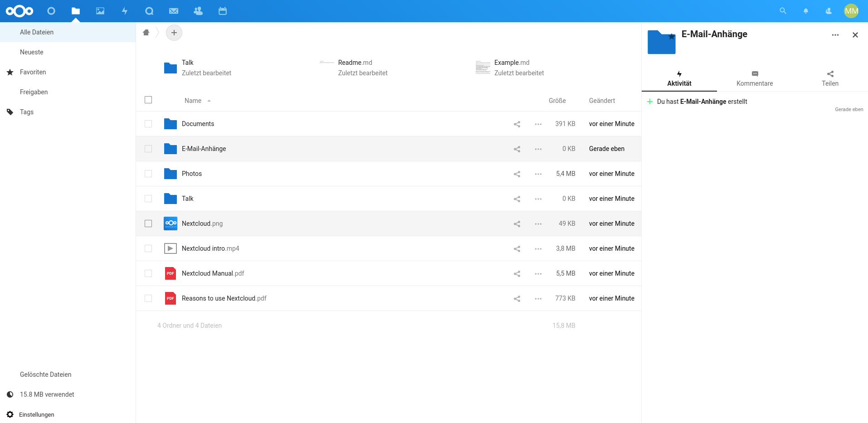
Task: Open the contacts menu in header
Action: tap(829, 11)
